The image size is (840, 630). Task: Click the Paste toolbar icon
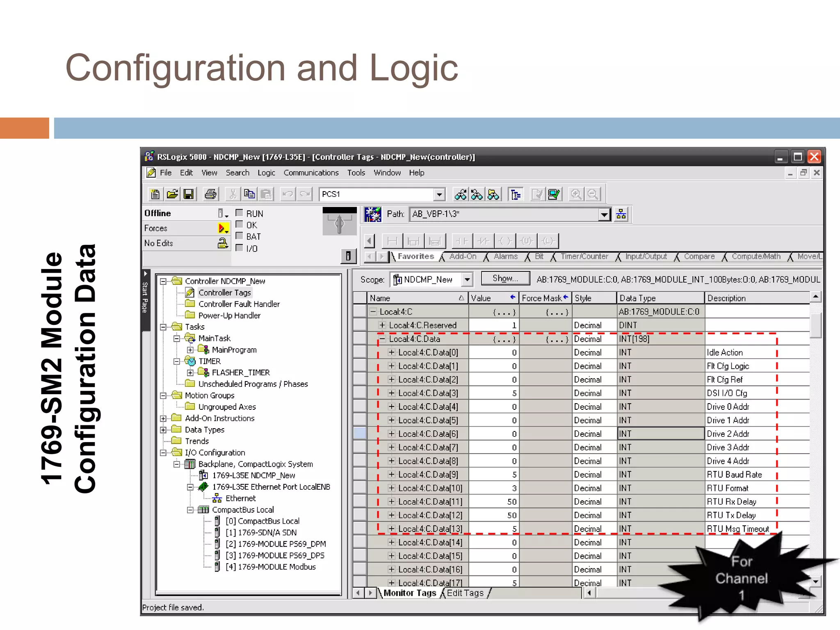pos(266,194)
